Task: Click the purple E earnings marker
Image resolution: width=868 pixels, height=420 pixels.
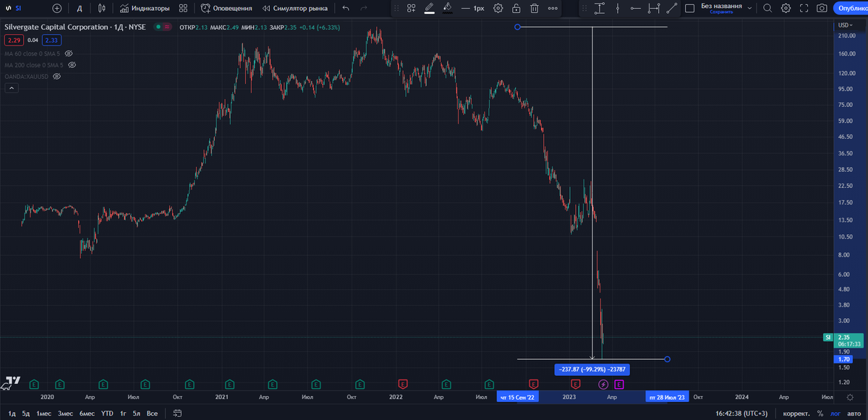Action: point(619,384)
